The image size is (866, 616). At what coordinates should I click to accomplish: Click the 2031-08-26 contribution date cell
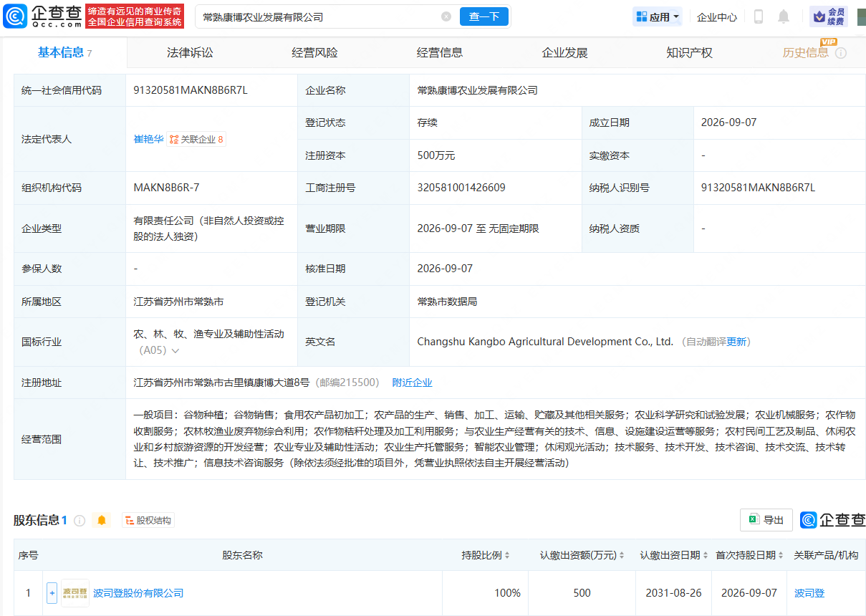tap(675, 593)
